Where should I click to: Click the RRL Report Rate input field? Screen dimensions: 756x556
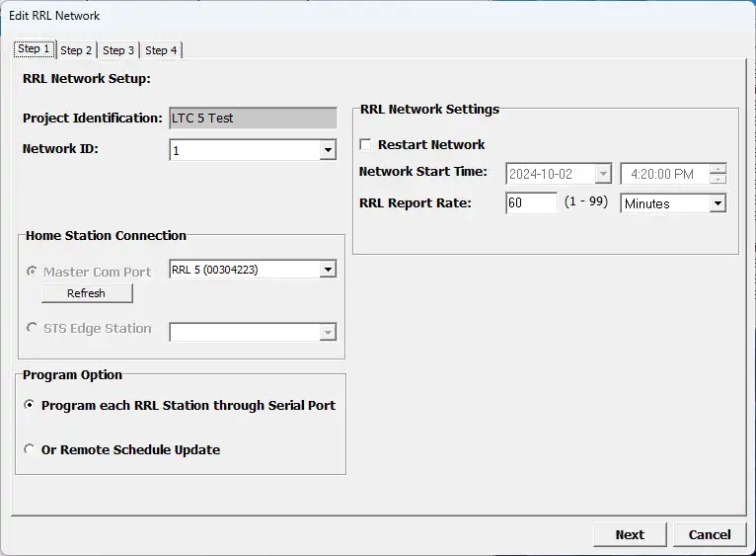tap(530, 203)
